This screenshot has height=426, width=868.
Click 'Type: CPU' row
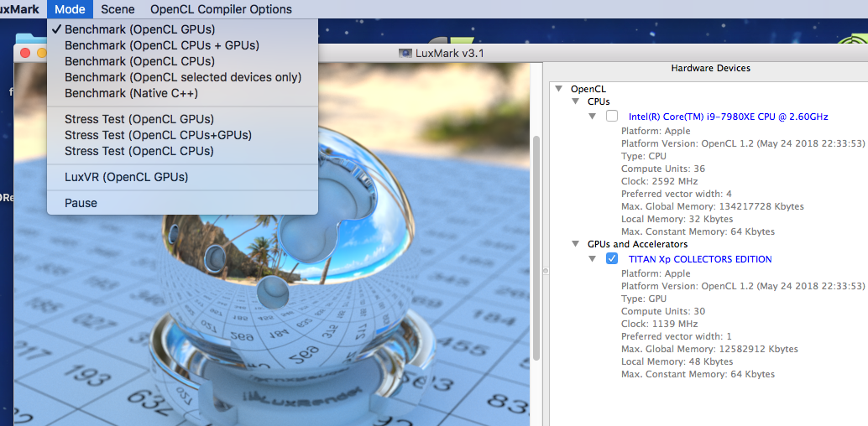pos(643,156)
